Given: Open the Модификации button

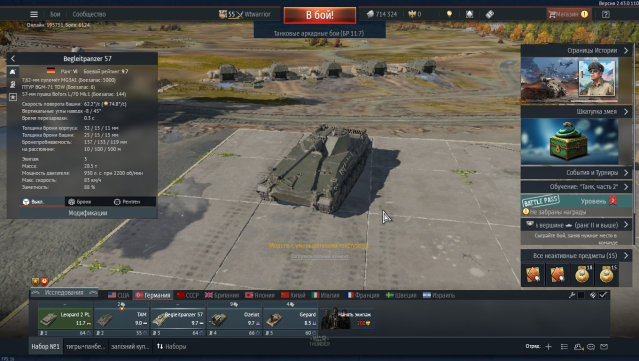Looking at the screenshot, I should tap(88, 213).
